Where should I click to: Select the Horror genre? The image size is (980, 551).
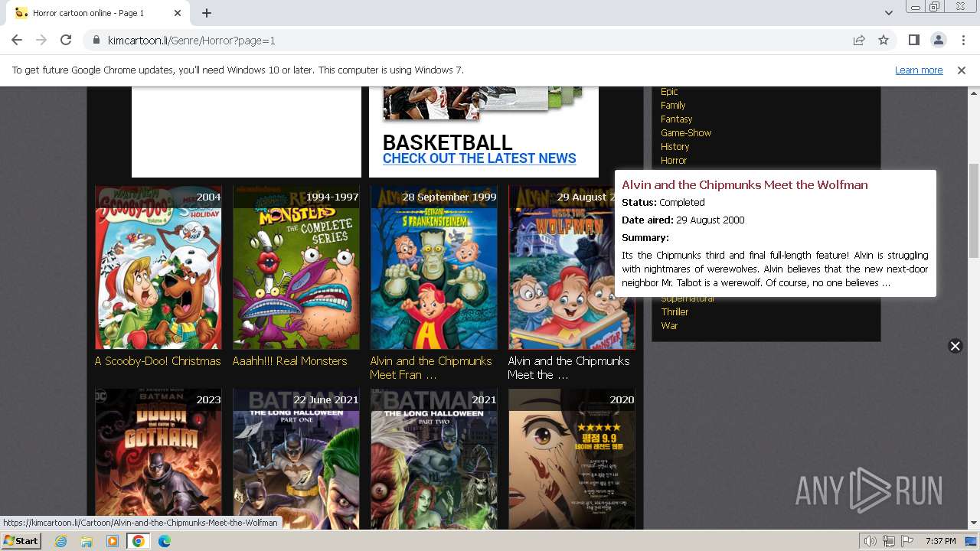(674, 161)
